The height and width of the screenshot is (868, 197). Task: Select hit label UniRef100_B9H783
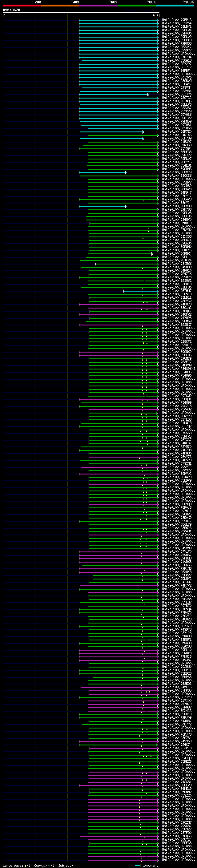click(176, 210)
